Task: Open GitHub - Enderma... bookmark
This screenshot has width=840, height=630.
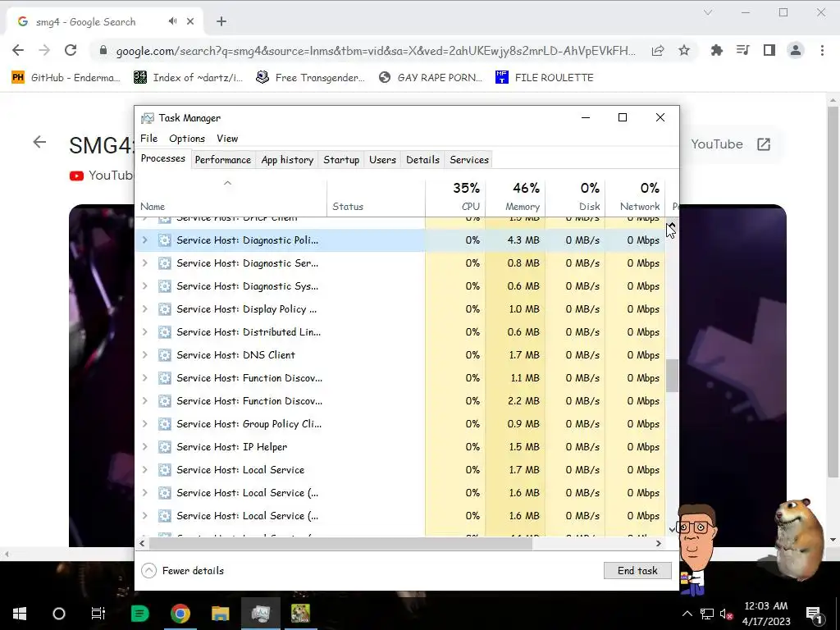Action: click(x=66, y=78)
